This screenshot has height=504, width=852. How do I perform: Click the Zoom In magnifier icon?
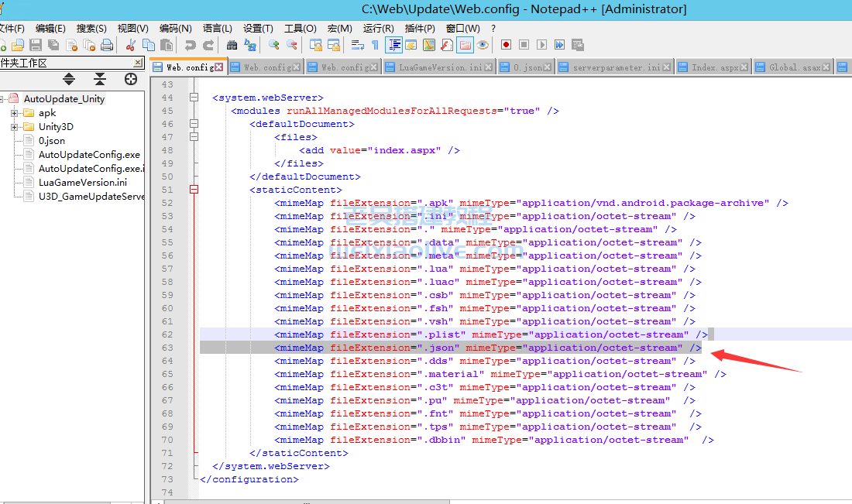tap(273, 45)
